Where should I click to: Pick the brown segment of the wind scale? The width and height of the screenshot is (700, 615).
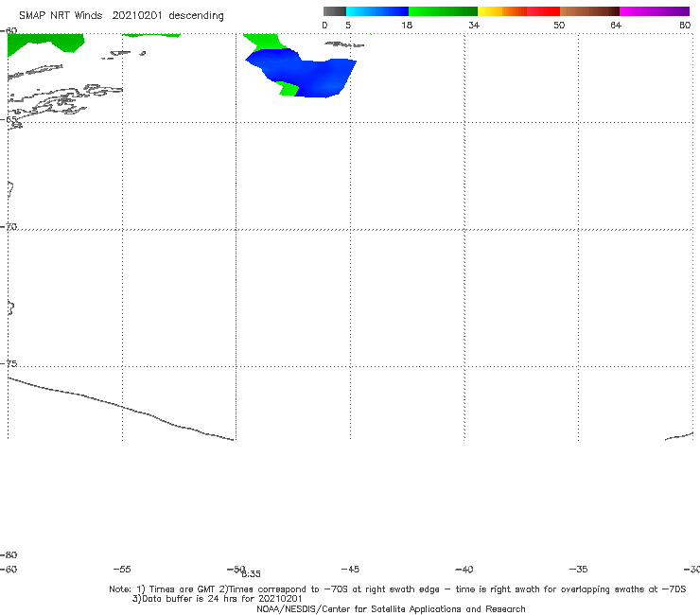(x=589, y=11)
